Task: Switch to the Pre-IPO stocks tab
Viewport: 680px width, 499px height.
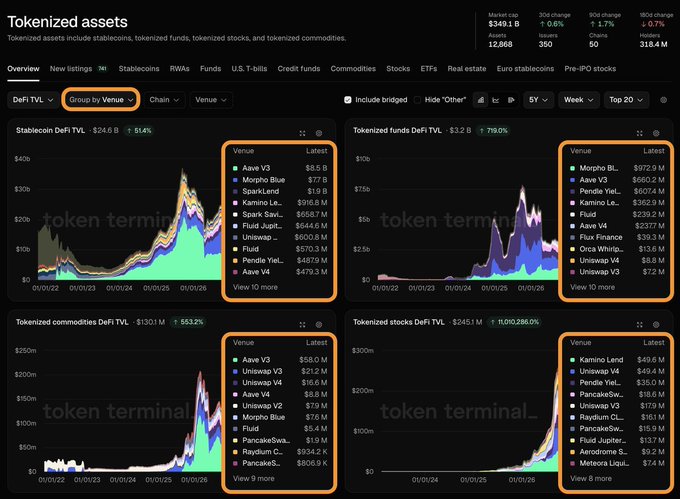Action: tap(590, 68)
